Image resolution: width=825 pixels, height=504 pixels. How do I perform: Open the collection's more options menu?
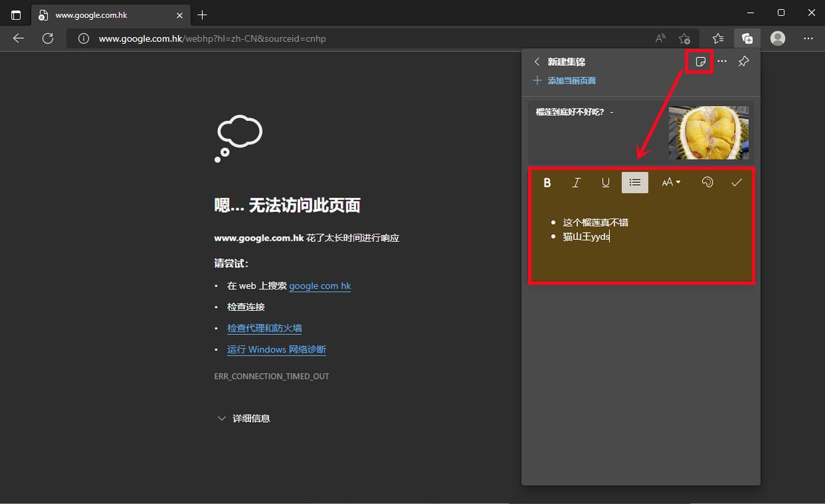pyautogui.click(x=721, y=61)
